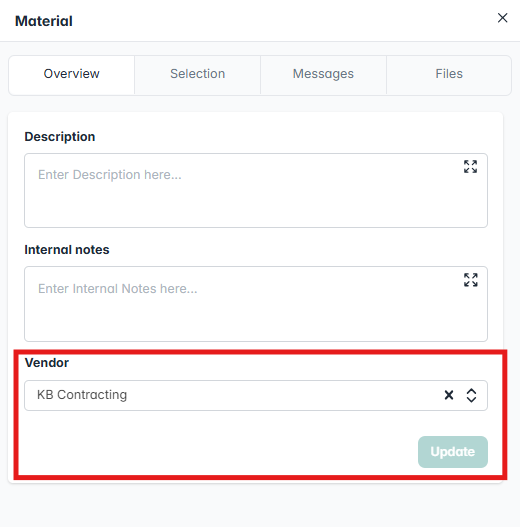Select the KB Contracting text in Vendor
Screen dimensions: 520x527
coord(82,395)
